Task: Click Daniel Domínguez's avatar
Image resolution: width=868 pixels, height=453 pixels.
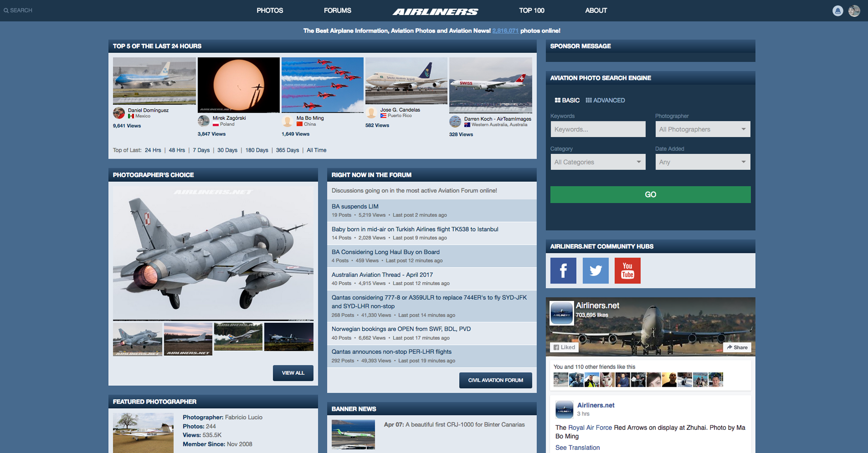Action: click(x=119, y=113)
